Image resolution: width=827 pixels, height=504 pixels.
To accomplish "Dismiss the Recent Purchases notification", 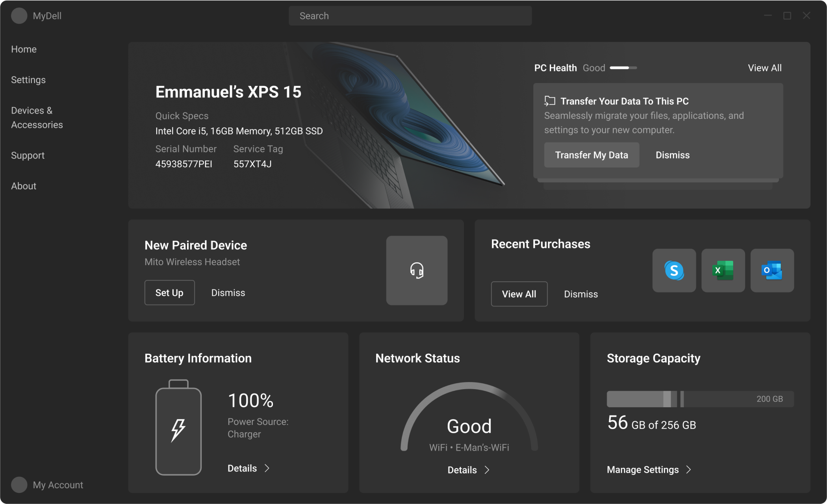I will click(x=580, y=294).
